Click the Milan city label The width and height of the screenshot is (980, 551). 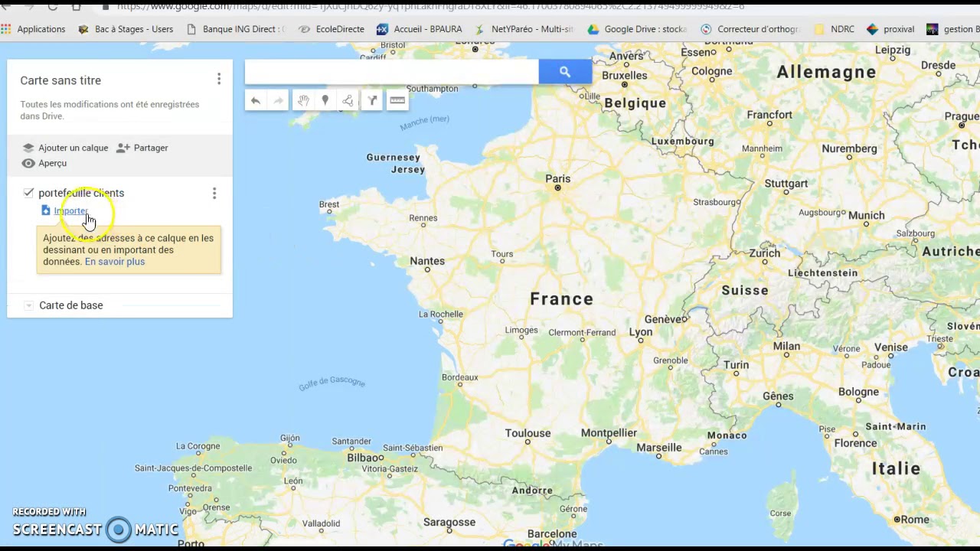tap(786, 347)
